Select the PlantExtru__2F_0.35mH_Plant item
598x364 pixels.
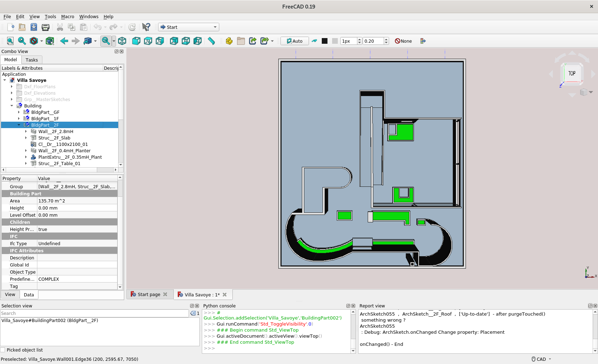tap(70, 157)
